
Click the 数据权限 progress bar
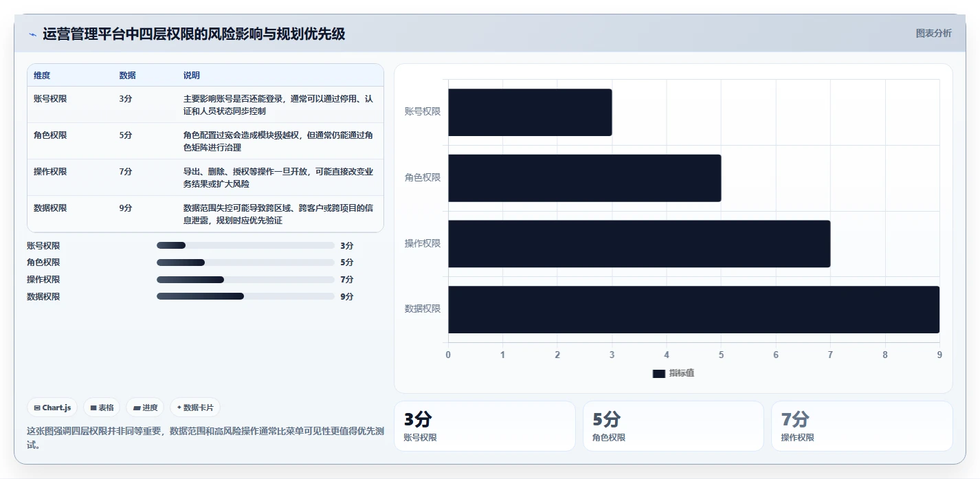click(245, 296)
